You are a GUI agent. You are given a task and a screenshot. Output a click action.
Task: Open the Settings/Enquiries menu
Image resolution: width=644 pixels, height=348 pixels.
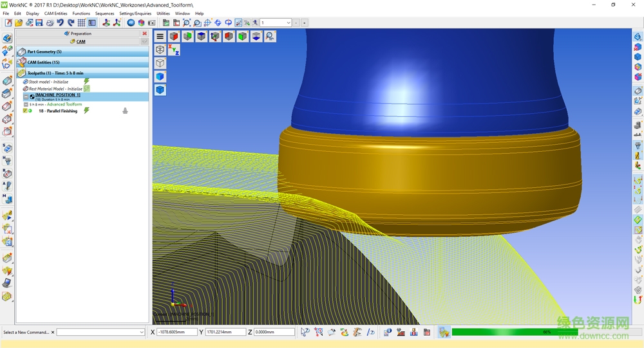(135, 13)
